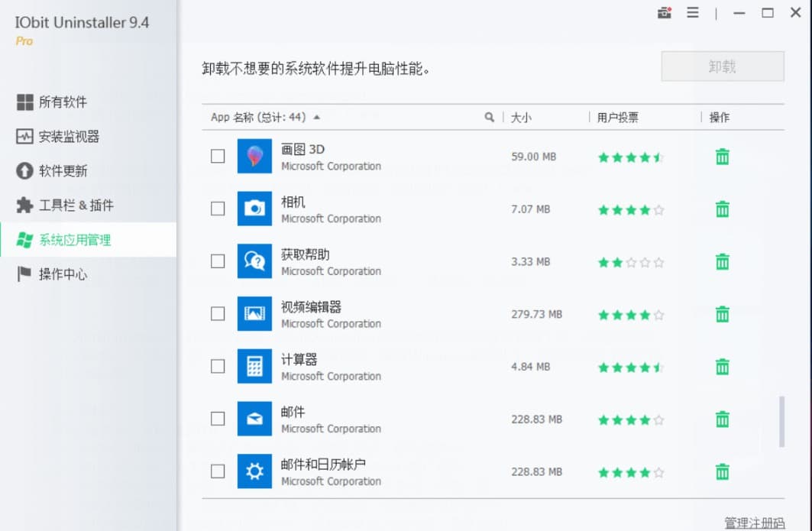Click the 7.07 MB size value

pos(530,209)
